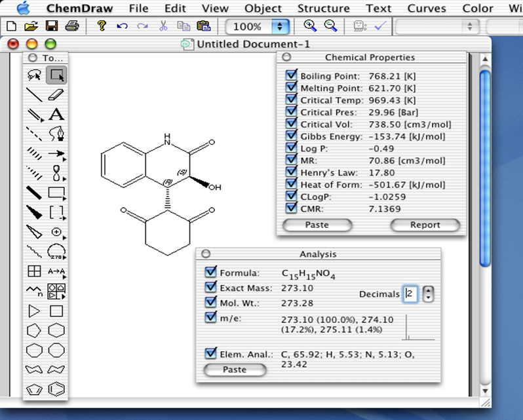Choose the Cyclopropane ring tool
523x420 pixels.
tap(34, 311)
